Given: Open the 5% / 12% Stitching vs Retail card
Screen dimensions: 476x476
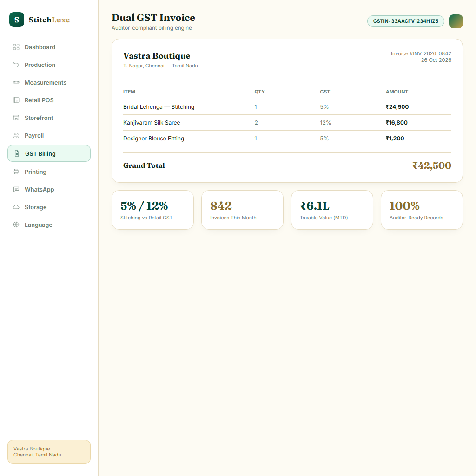Looking at the screenshot, I should click(152, 210).
